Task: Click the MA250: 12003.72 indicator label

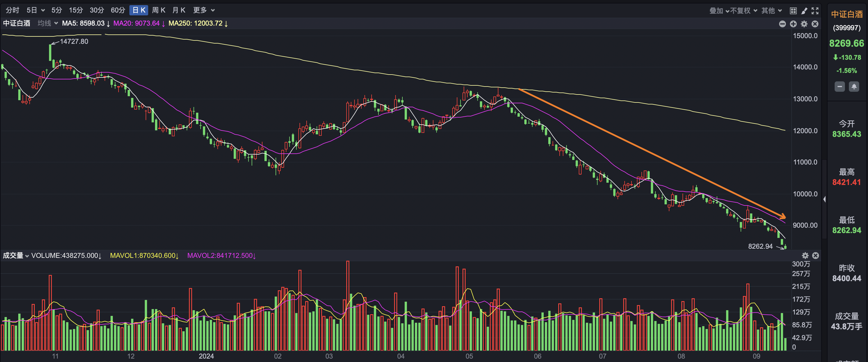Action: coord(198,23)
